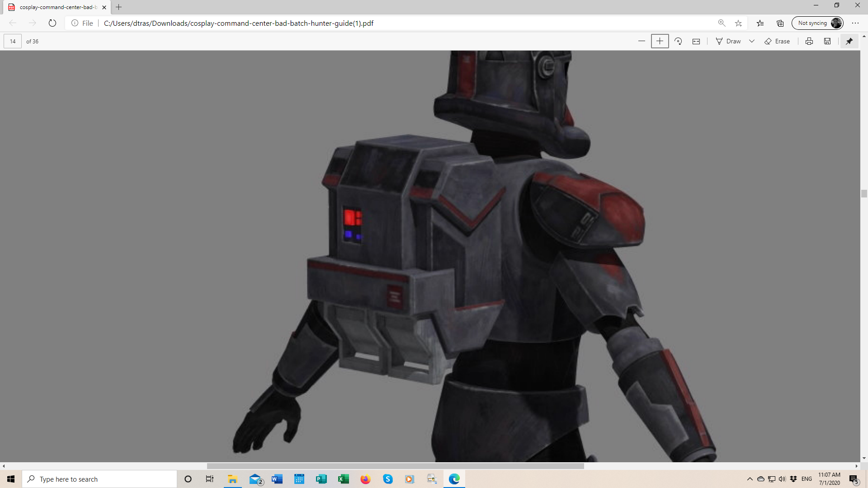868x488 pixels.
Task: Open Task View
Action: 210,479
